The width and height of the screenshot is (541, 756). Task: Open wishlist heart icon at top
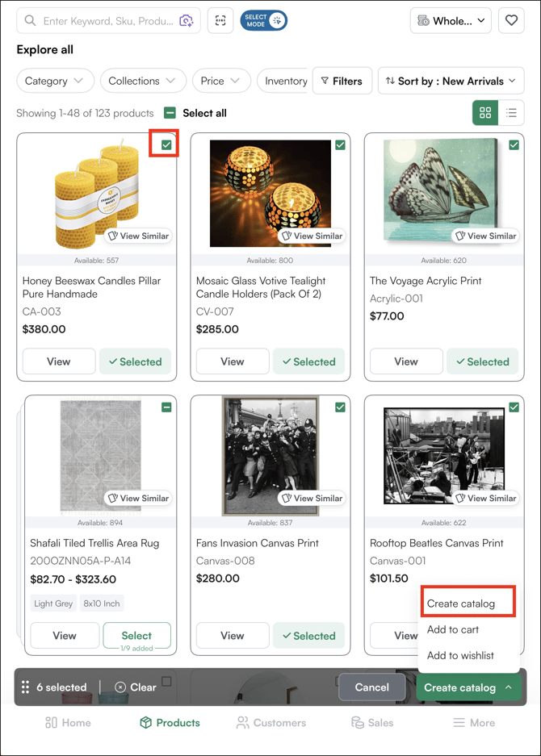(x=511, y=21)
